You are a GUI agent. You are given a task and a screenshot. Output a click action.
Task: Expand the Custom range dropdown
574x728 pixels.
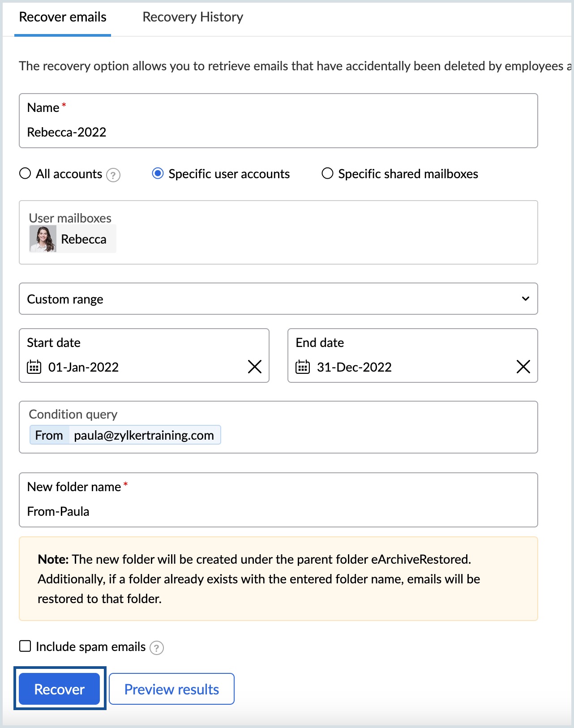tap(278, 299)
